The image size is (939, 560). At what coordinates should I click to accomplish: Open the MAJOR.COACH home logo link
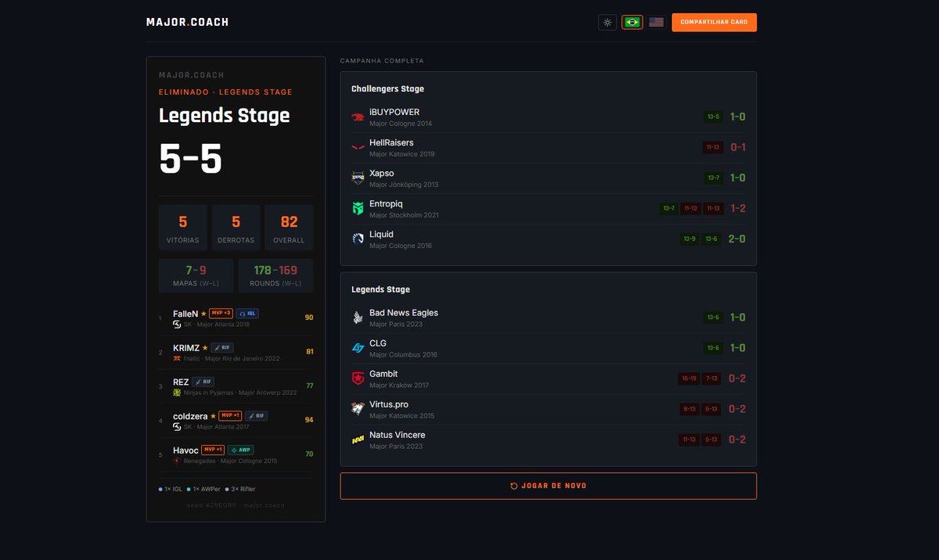(x=187, y=23)
